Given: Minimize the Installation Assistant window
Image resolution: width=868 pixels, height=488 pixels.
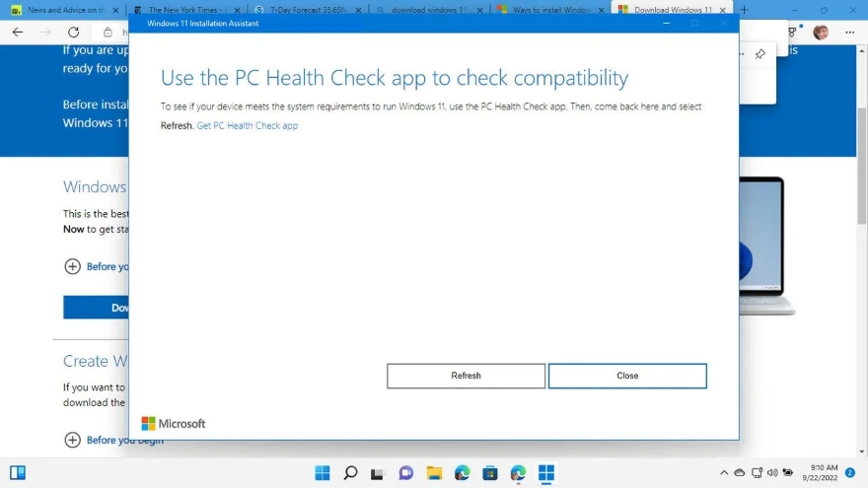Looking at the screenshot, I should [667, 24].
